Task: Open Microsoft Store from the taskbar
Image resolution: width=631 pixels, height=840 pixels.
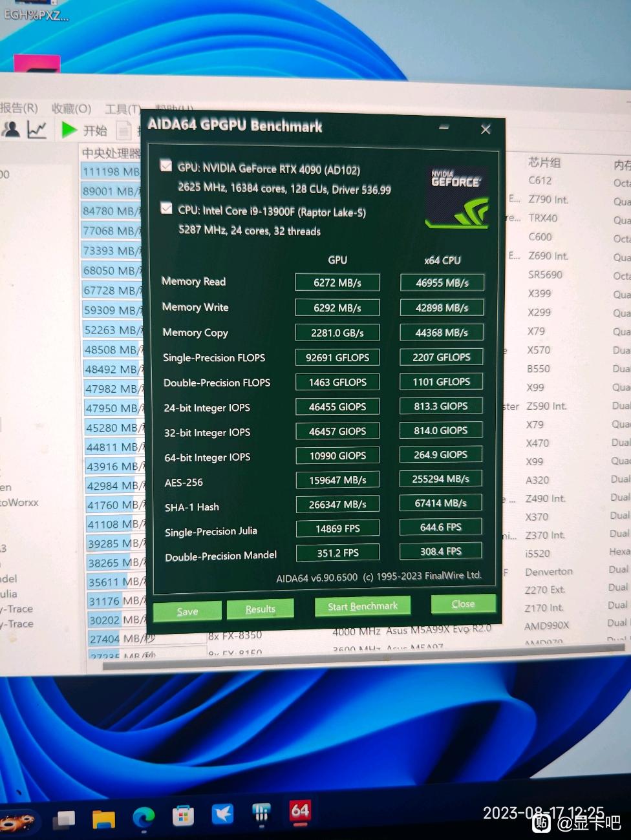Action: tap(183, 816)
